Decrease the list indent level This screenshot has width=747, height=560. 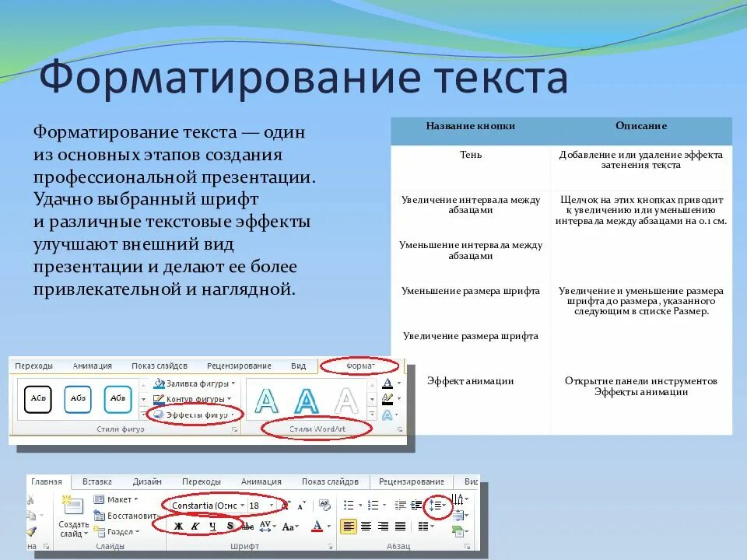click(401, 506)
